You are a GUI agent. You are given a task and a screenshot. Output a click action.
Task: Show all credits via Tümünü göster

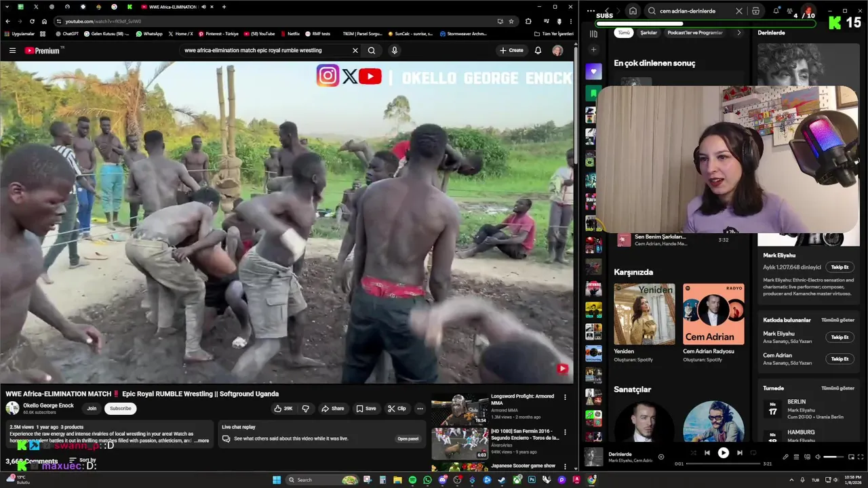pyautogui.click(x=837, y=320)
